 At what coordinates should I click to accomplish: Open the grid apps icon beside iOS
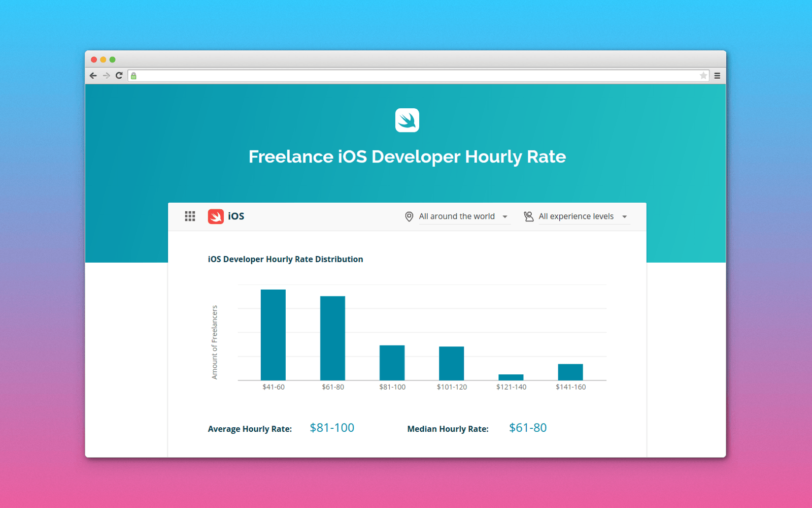click(190, 216)
